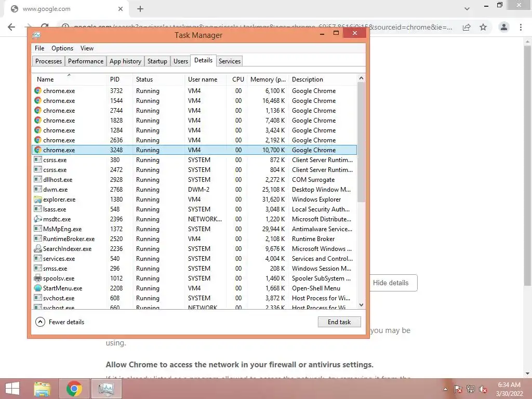Click NETWORK... user name of msdtc.exe
The width and height of the screenshot is (532, 399).
pos(205,219)
